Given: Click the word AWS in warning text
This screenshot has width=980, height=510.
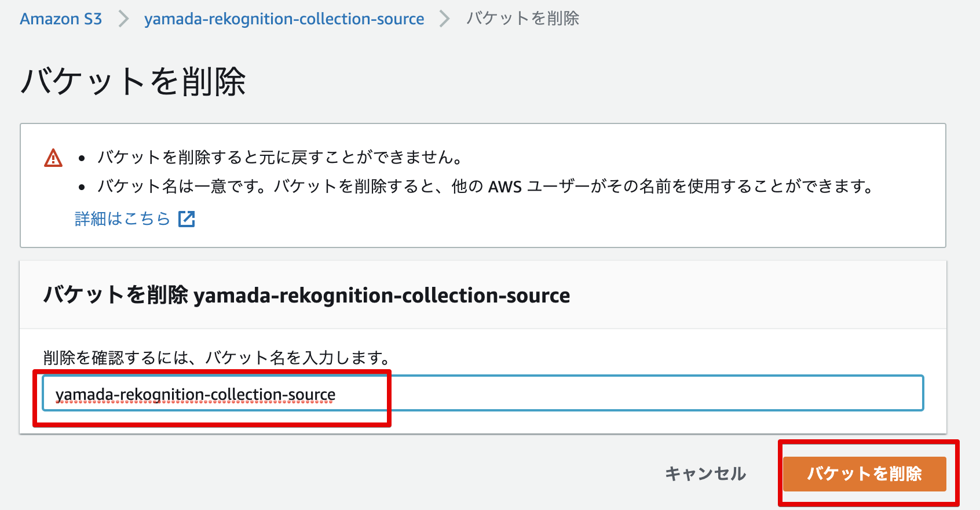Looking at the screenshot, I should 505,187.
